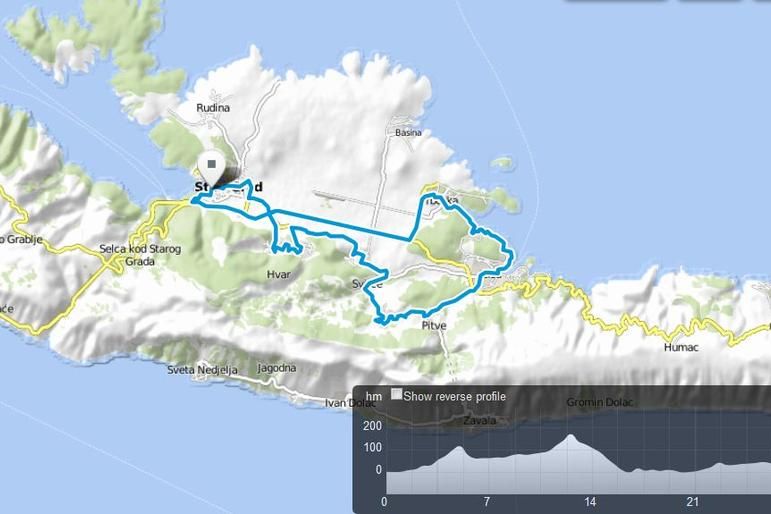771x514 pixels.
Task: Enable the Show reverse profile checkbox
Action: click(x=396, y=394)
